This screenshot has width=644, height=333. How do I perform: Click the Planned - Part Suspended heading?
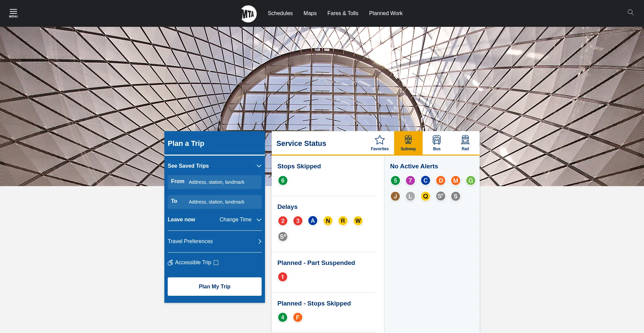click(316, 263)
